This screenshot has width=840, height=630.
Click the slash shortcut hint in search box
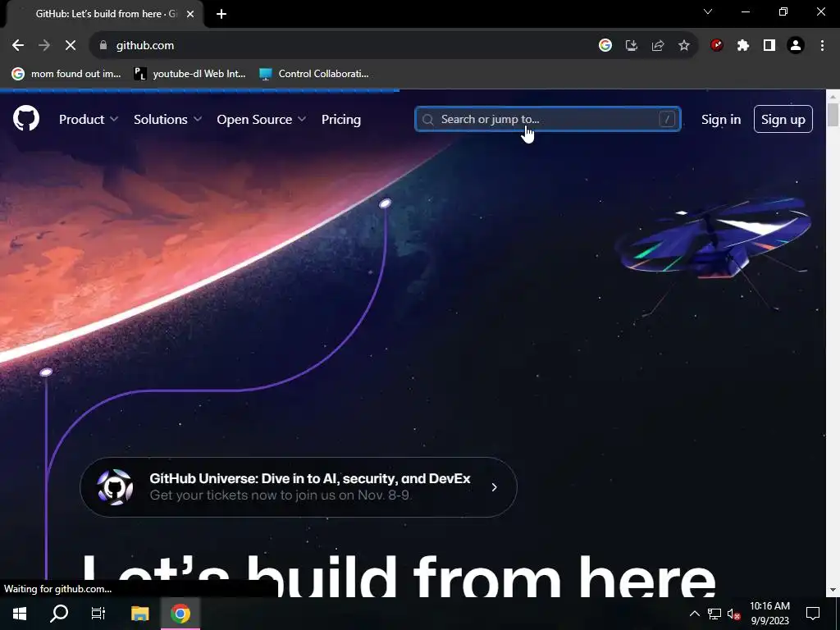coord(667,119)
